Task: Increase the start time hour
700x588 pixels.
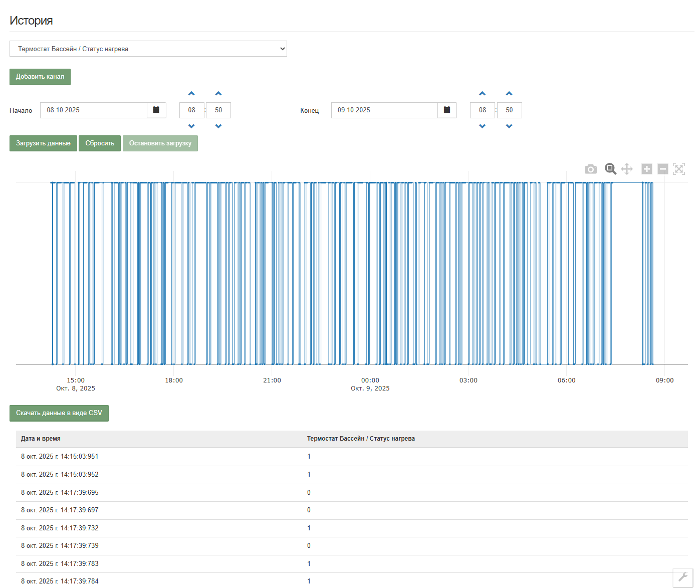Action: 191,94
